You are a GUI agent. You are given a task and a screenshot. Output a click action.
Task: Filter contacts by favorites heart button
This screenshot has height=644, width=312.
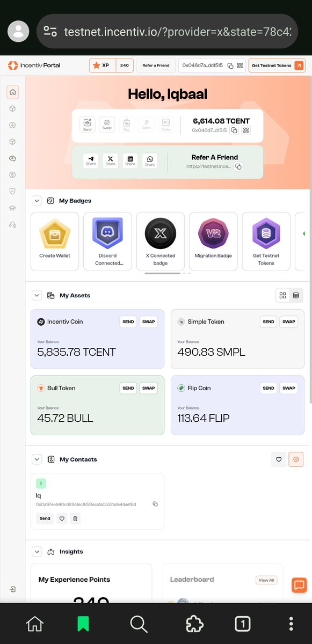[279, 459]
